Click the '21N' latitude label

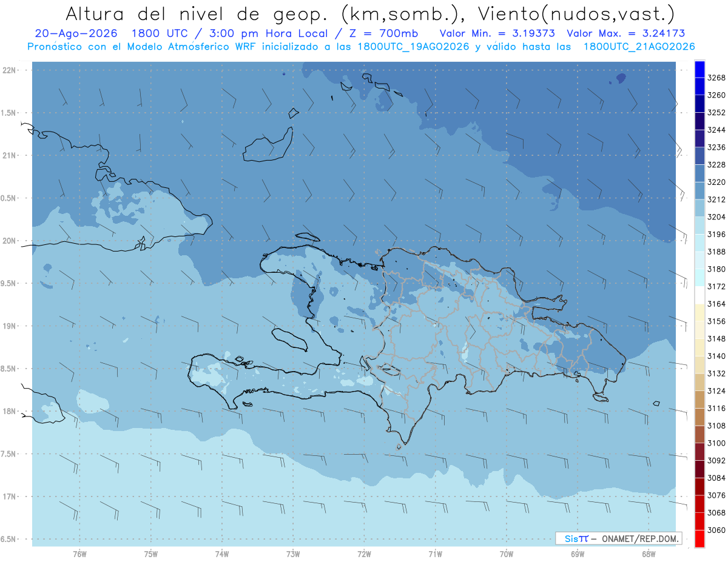[8, 155]
